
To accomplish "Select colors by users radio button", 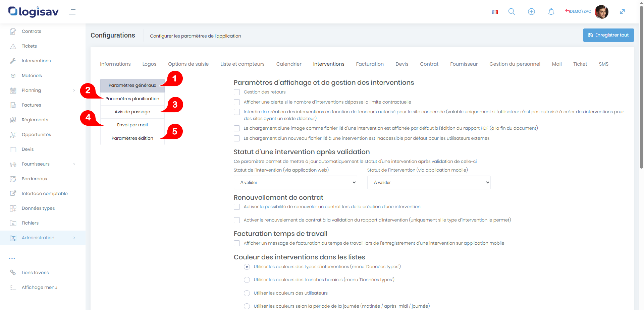I will point(247,293).
